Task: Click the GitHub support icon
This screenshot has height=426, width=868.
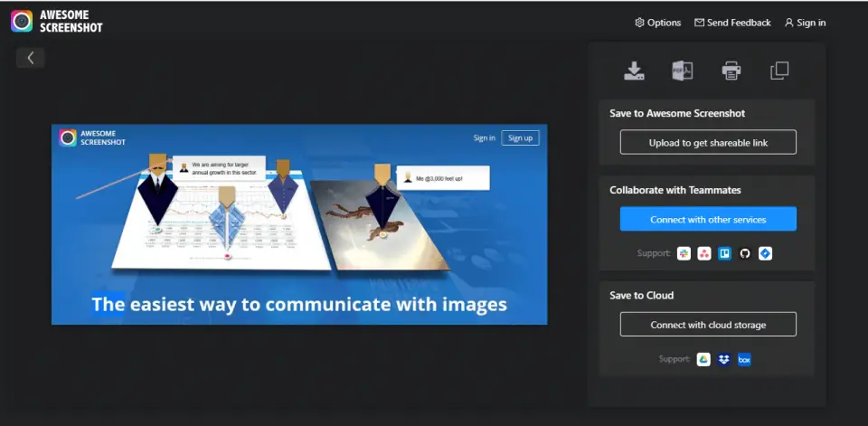Action: [745, 254]
